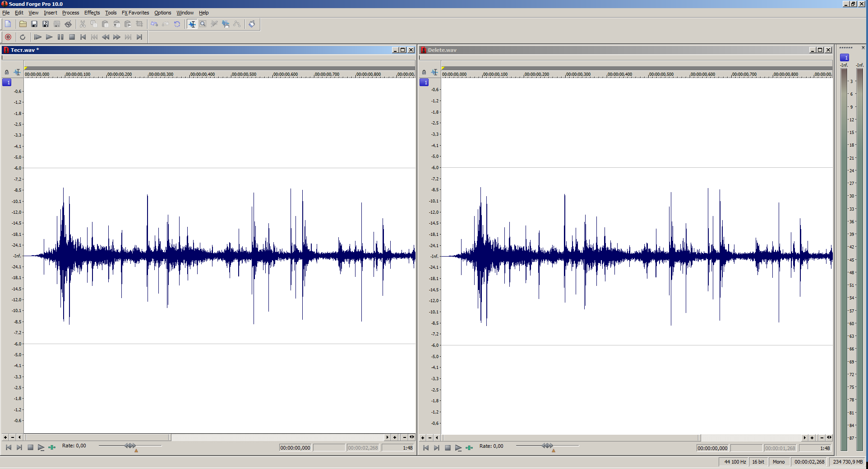This screenshot has width=868, height=469.
Task: Open the View menu
Action: coord(33,13)
